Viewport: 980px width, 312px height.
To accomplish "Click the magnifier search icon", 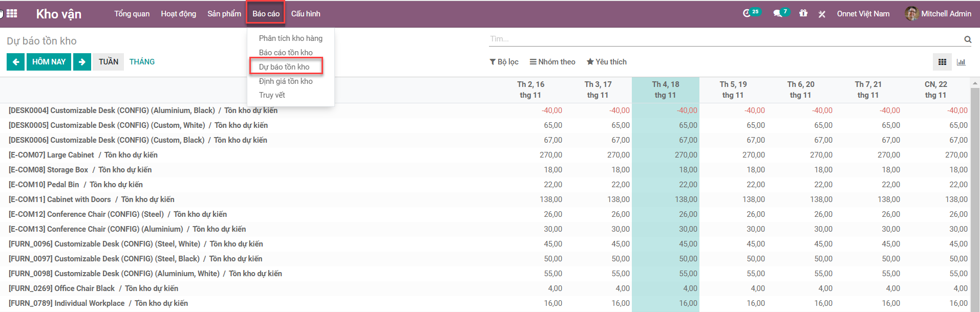I will (967, 39).
